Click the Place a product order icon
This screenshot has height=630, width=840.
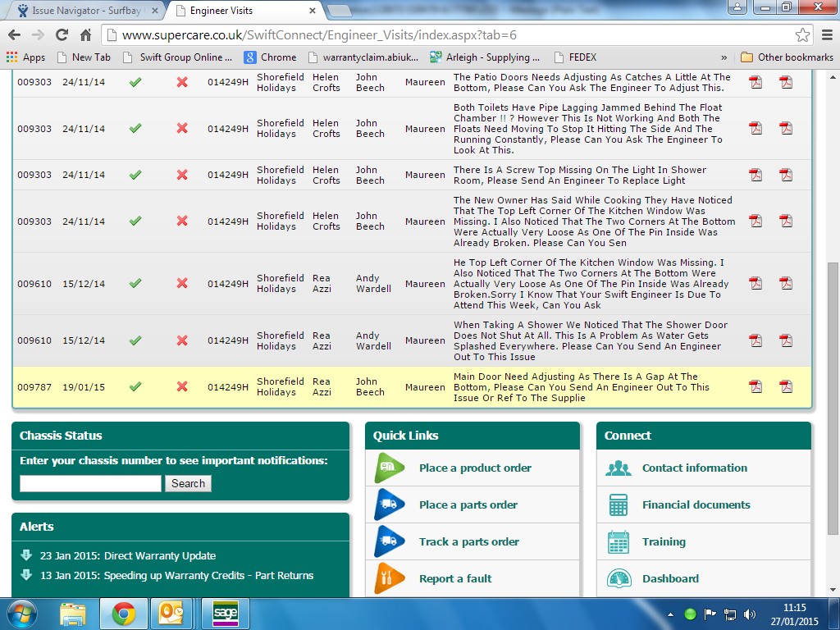[389, 468]
